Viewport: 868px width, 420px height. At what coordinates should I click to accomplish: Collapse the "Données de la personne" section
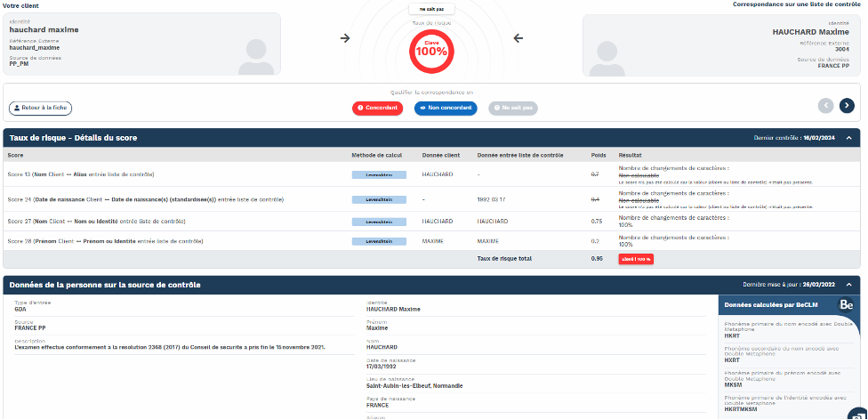click(x=848, y=285)
